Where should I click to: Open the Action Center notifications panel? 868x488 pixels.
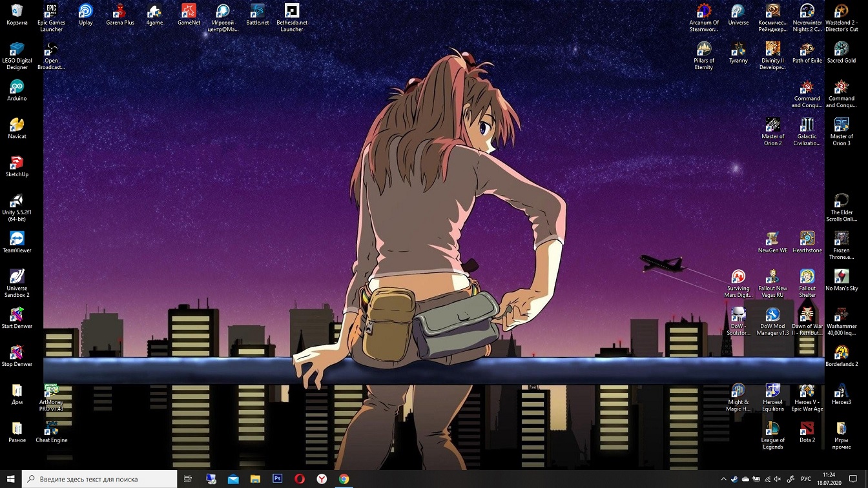[854, 479]
